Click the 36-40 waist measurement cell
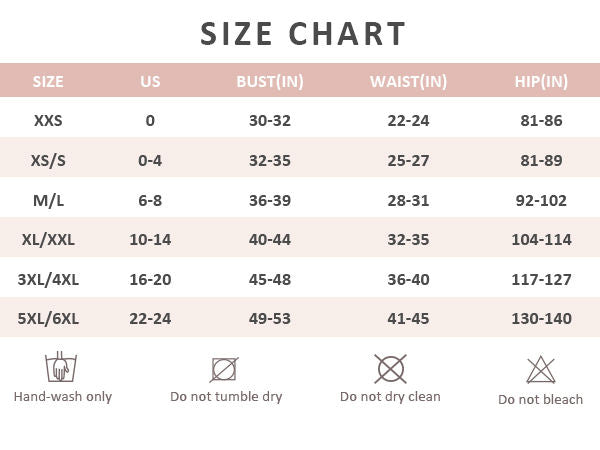Image resolution: width=600 pixels, height=450 pixels. click(408, 279)
